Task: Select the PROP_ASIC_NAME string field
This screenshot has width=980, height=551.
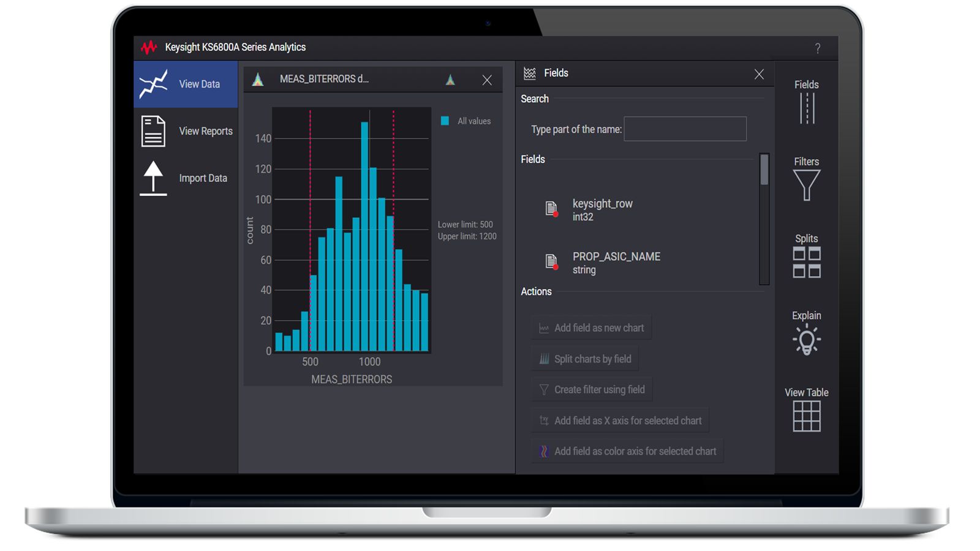Action: pos(616,263)
